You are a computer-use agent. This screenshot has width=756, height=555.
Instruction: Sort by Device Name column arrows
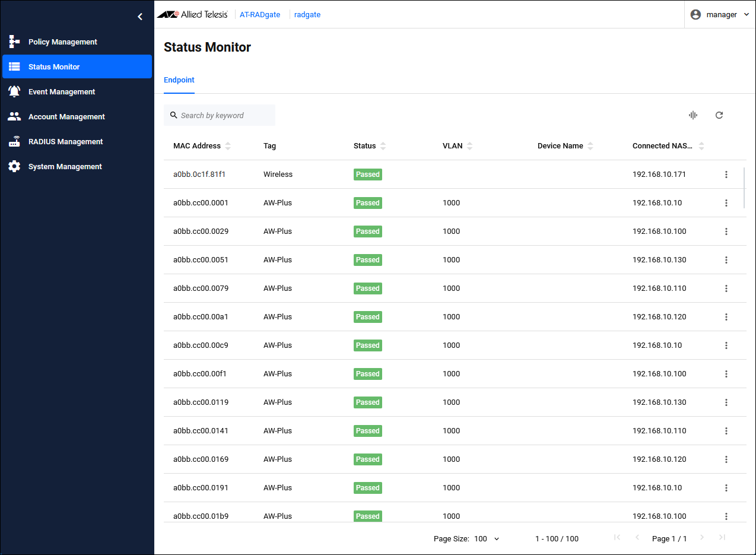(x=590, y=146)
